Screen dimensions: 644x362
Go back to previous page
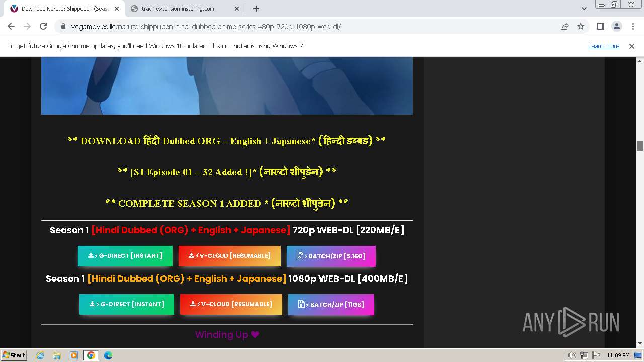click(11, 26)
